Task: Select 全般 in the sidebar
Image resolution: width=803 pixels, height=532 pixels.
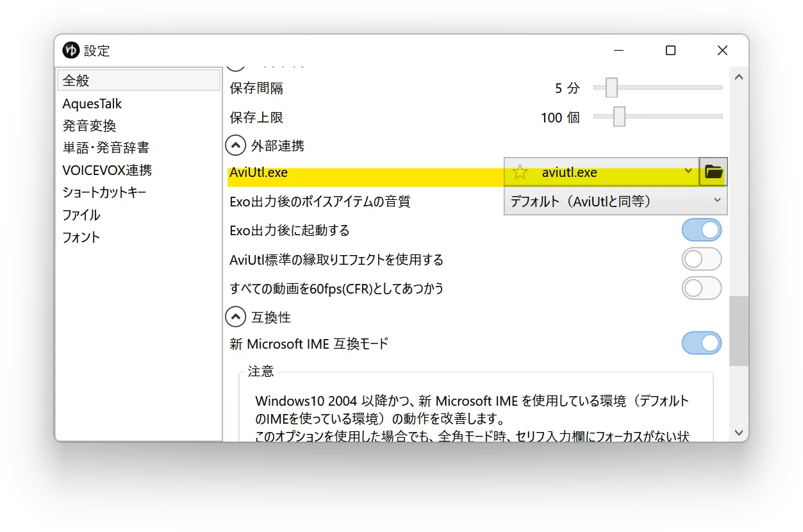Action: pyautogui.click(x=138, y=81)
